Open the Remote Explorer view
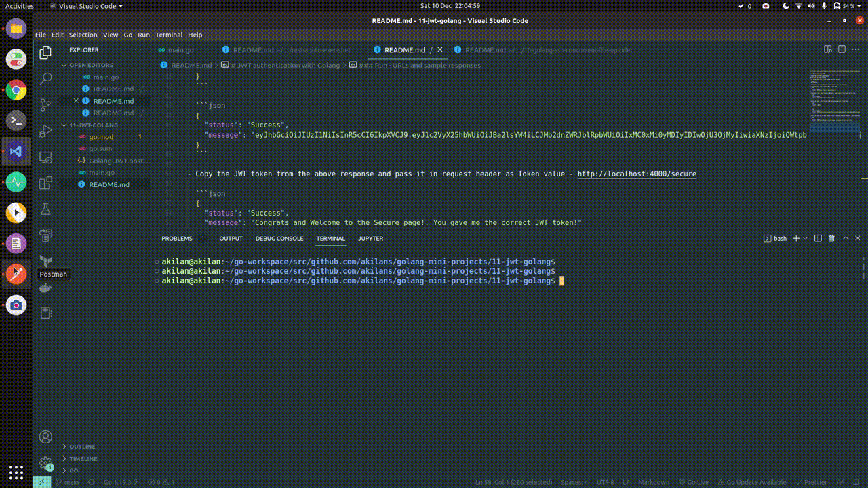The image size is (868, 488). (45, 157)
